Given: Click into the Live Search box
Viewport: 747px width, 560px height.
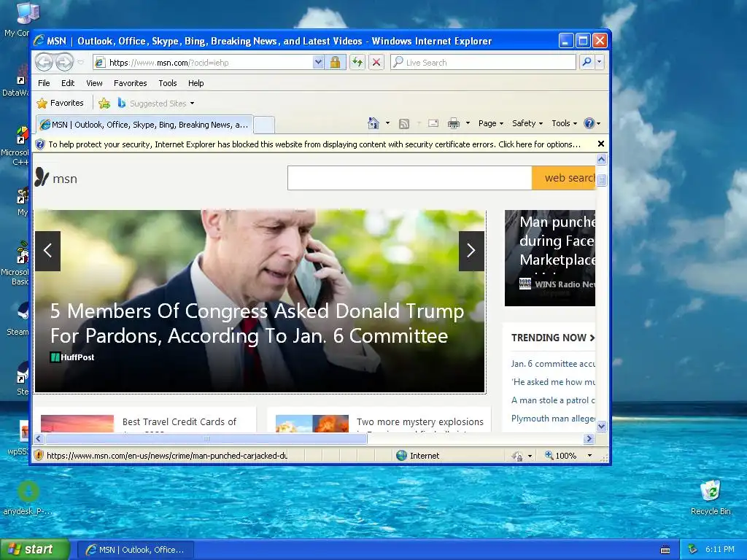Looking at the screenshot, I should [x=483, y=63].
